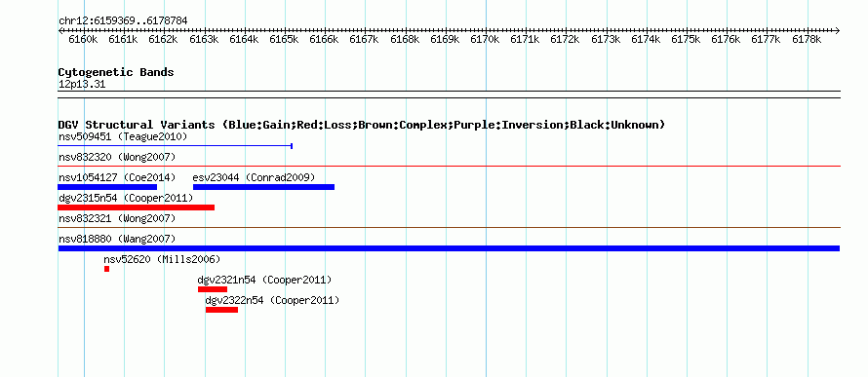
Task: Click the 6166k ruler position
Action: click(325, 39)
